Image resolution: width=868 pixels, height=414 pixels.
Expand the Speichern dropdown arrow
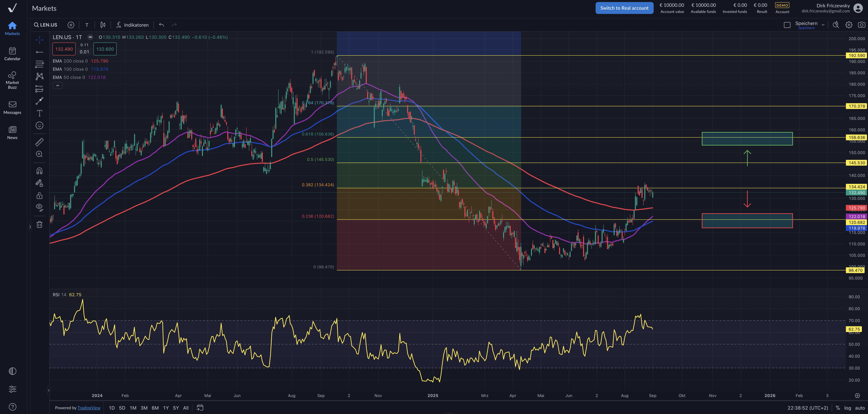[823, 25]
